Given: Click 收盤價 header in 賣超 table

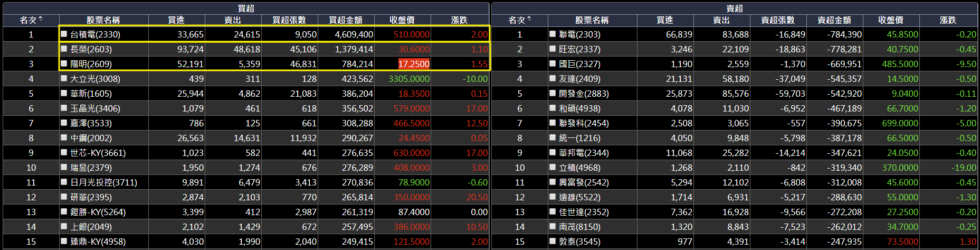Looking at the screenshot, I should coord(891,20).
